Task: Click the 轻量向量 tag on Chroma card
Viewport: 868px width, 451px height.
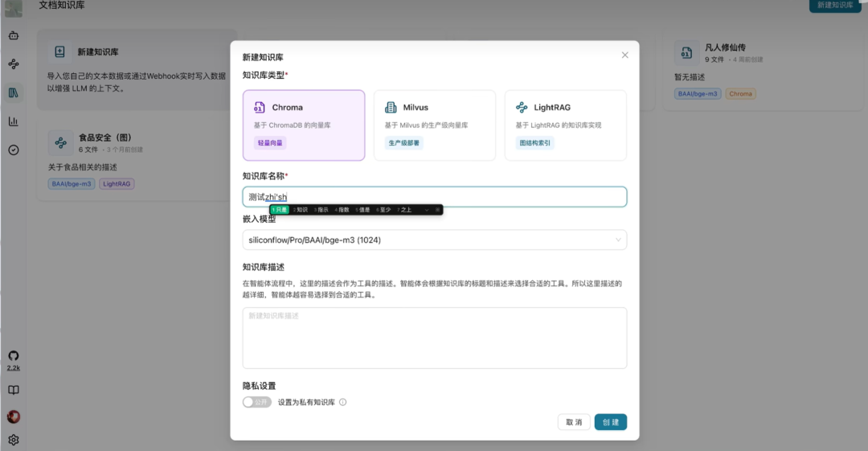Action: (x=270, y=143)
